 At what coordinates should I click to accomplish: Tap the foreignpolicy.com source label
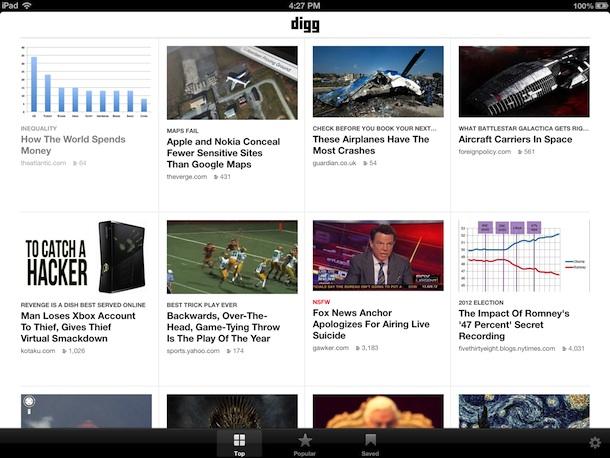coord(484,152)
